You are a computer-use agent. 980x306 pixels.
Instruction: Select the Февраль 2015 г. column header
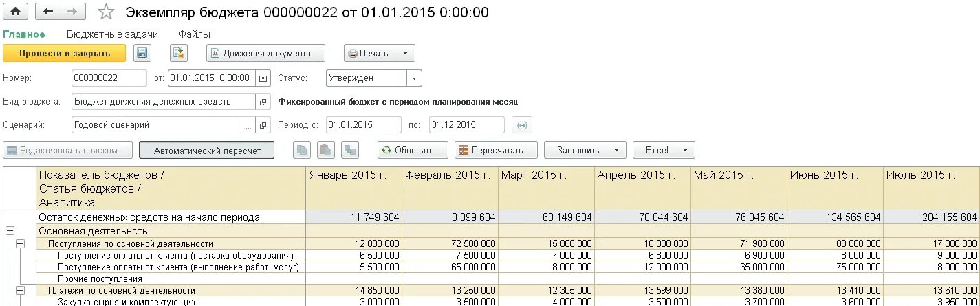(450, 188)
